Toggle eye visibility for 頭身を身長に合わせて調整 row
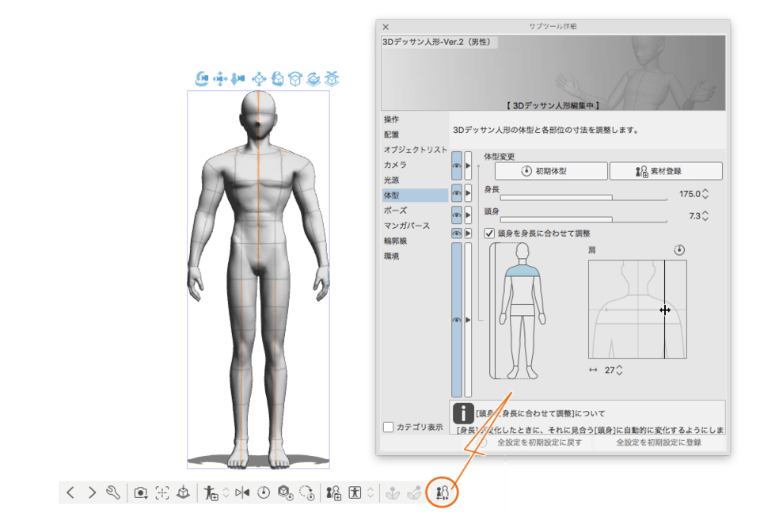The width and height of the screenshot is (760, 532). [457, 234]
